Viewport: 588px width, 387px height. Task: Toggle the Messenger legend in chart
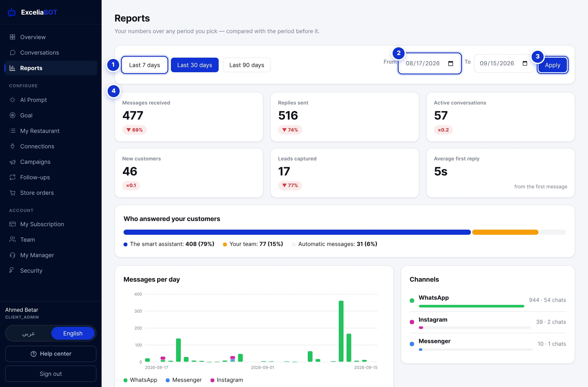pos(184,380)
